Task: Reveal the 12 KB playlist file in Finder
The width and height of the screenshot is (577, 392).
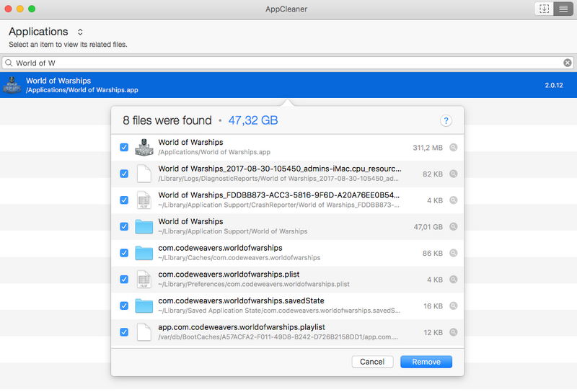Action: coord(454,332)
